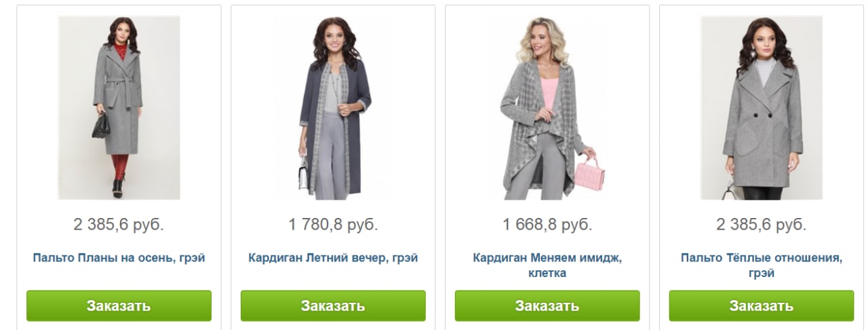Click the black handbag in the belted coat photo

(x=101, y=125)
